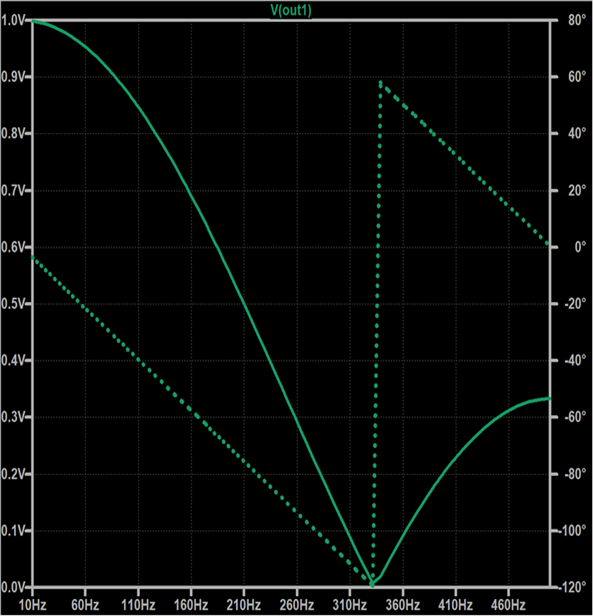Image resolution: width=593 pixels, height=616 pixels.
Task: Click the 160Hz frequency axis label
Action: [x=191, y=604]
